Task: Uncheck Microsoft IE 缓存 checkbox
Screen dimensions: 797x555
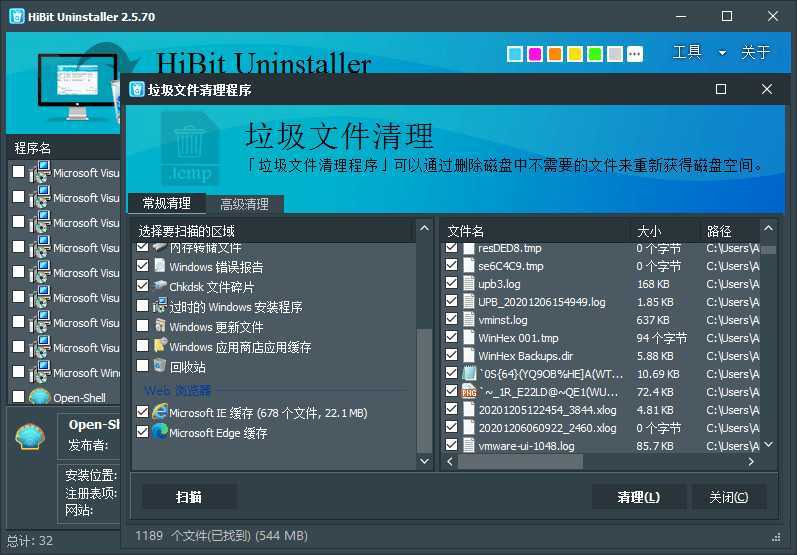Action: pos(143,412)
